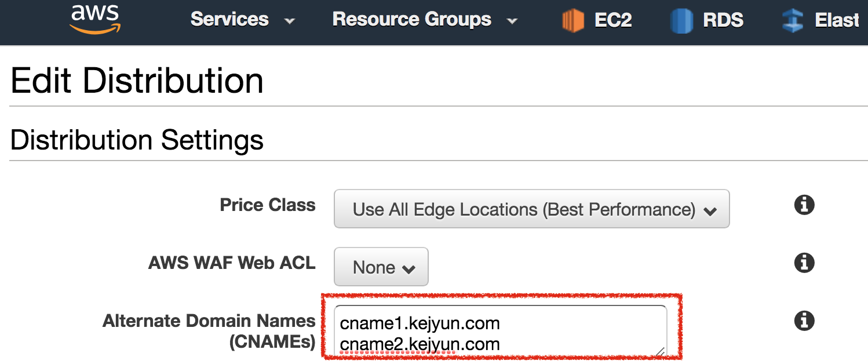Click the Alternate Domain Names (CNAMEs) label
This screenshot has width=868, height=364.
click(209, 331)
